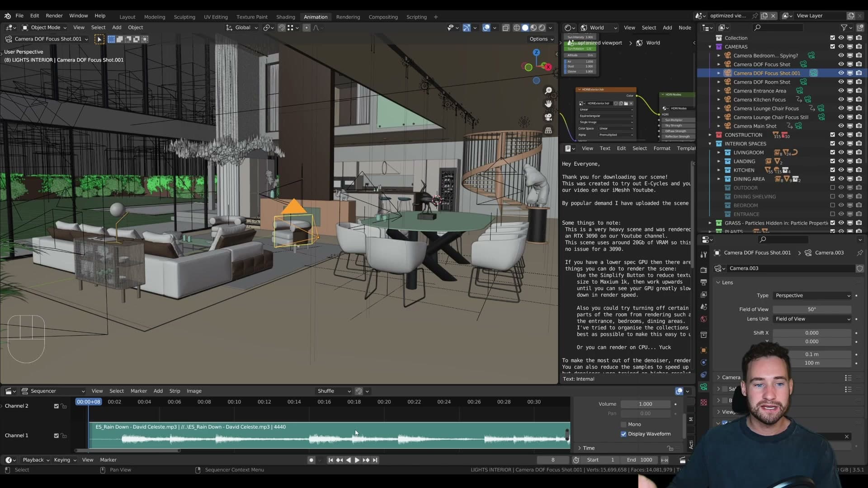This screenshot has height=488, width=868.
Task: Open the Window menu
Action: (79, 16)
